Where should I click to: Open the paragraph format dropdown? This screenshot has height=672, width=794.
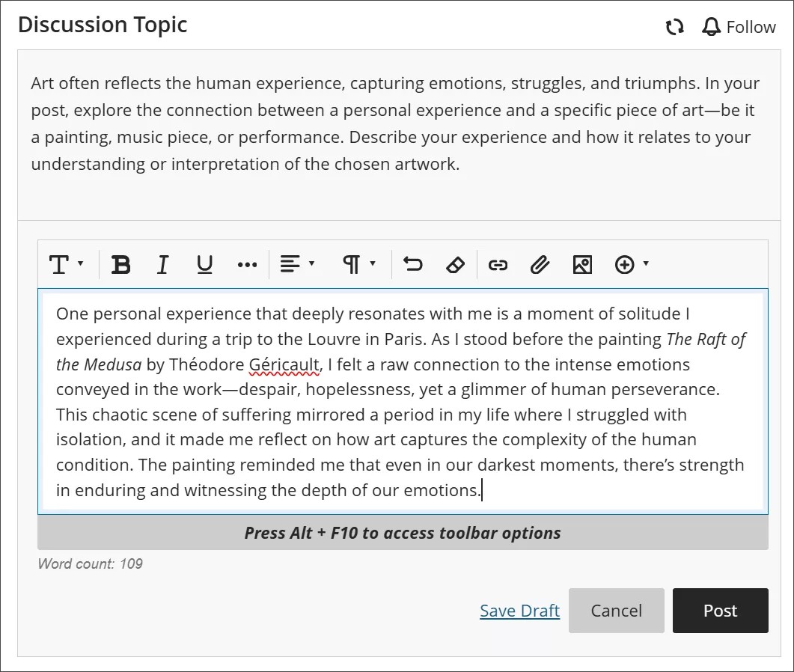[x=358, y=264]
